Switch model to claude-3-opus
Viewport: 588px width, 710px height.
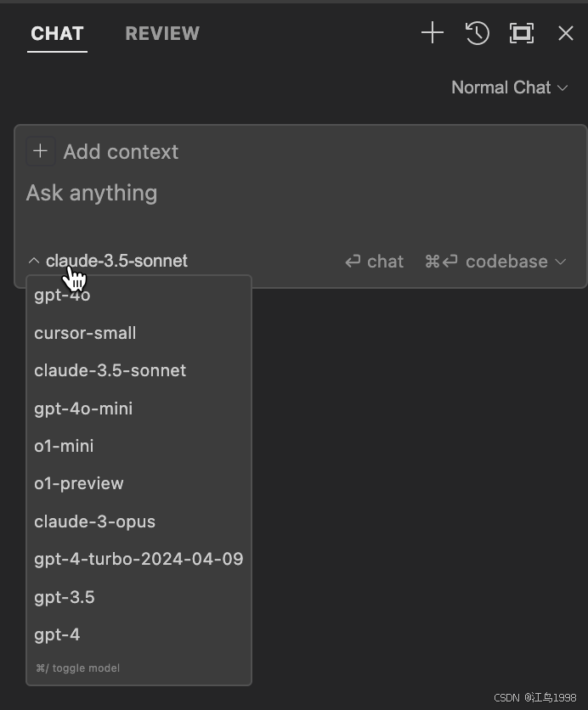tap(139, 521)
